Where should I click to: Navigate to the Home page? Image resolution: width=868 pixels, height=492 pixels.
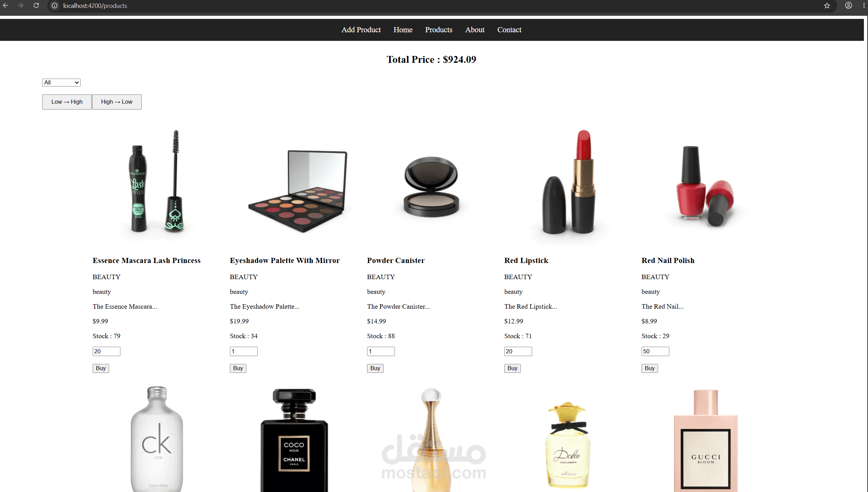[403, 30]
